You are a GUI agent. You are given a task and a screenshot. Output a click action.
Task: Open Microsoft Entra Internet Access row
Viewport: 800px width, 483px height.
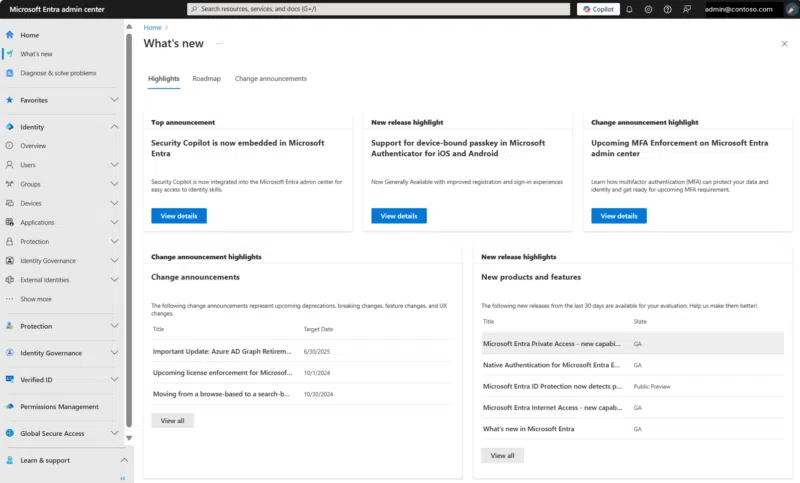click(633, 408)
